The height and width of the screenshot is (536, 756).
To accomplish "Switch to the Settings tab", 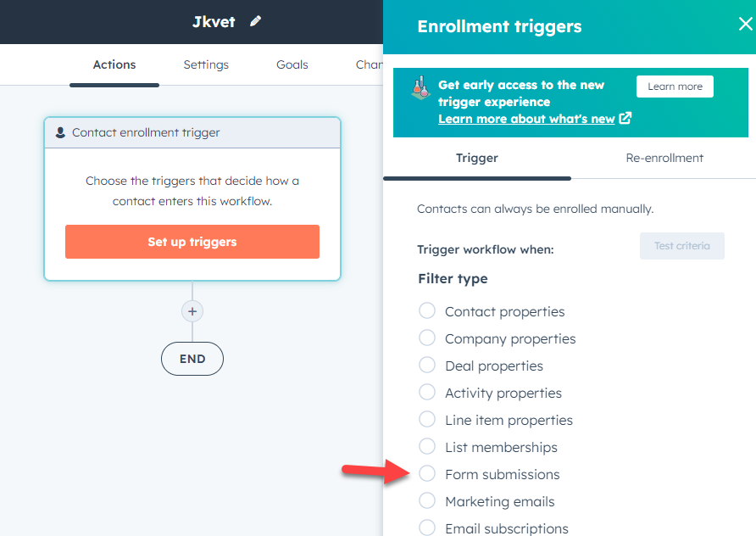I will tap(205, 64).
